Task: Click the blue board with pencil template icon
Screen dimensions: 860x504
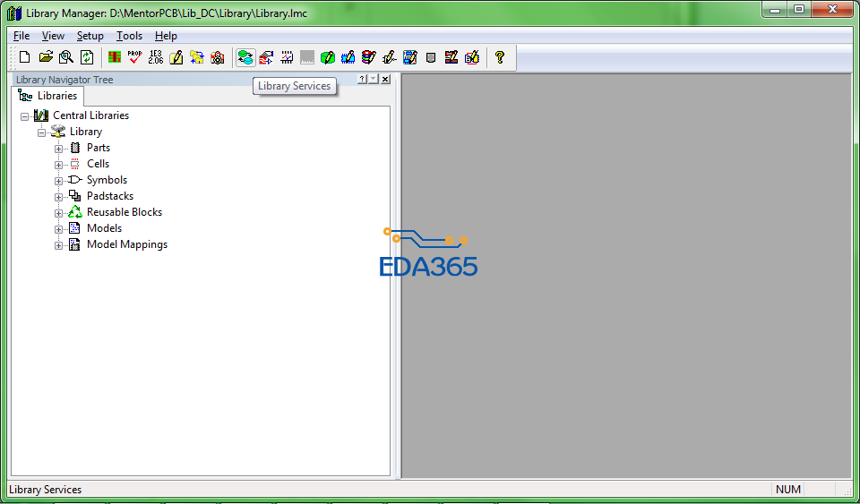Action: [410, 57]
